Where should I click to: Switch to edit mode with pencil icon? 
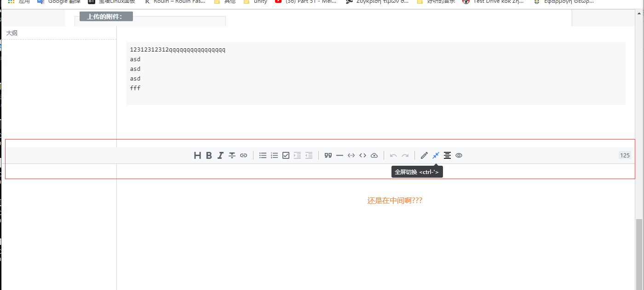tap(424, 155)
